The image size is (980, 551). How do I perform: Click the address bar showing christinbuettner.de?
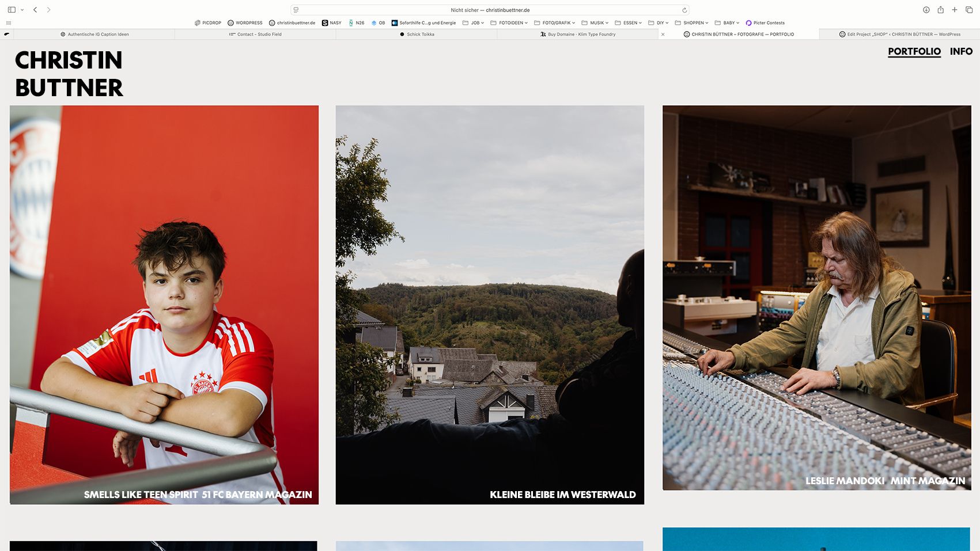click(x=490, y=10)
